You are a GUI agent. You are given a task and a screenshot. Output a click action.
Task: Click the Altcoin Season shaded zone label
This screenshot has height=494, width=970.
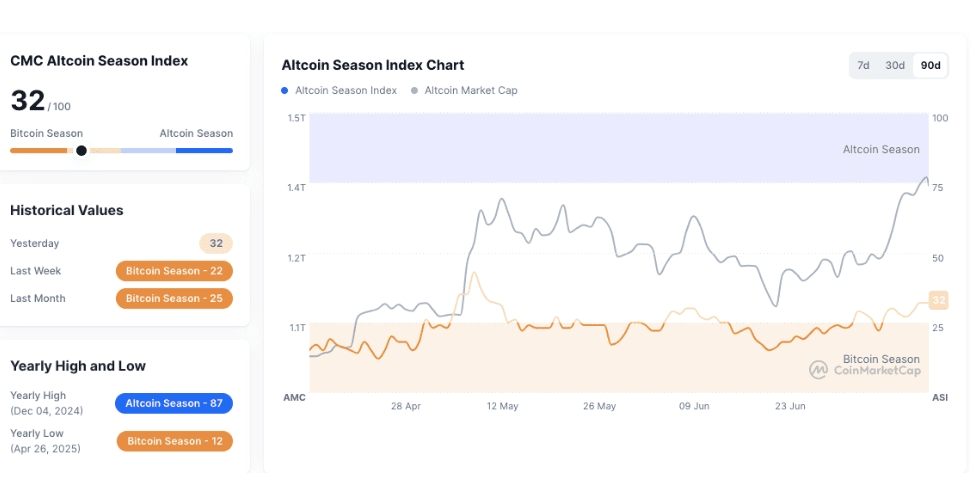880,149
